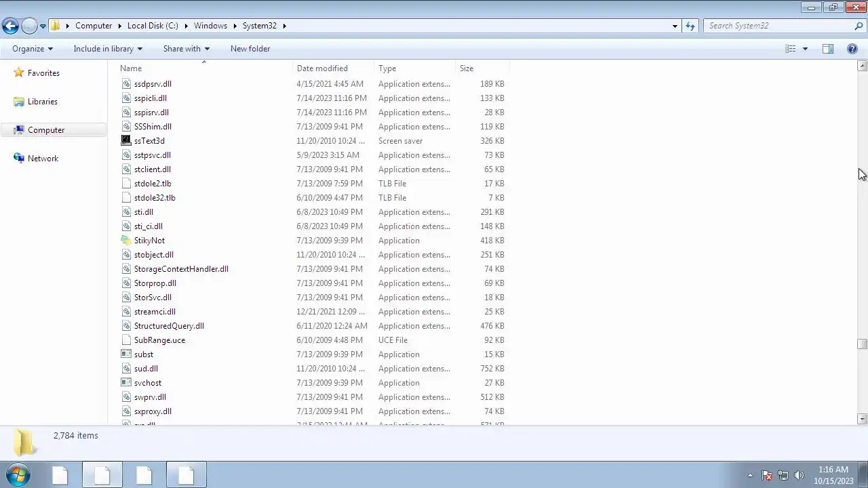This screenshot has width=868, height=488.
Task: Click the Windows breadcrumb segment
Action: click(x=210, y=26)
